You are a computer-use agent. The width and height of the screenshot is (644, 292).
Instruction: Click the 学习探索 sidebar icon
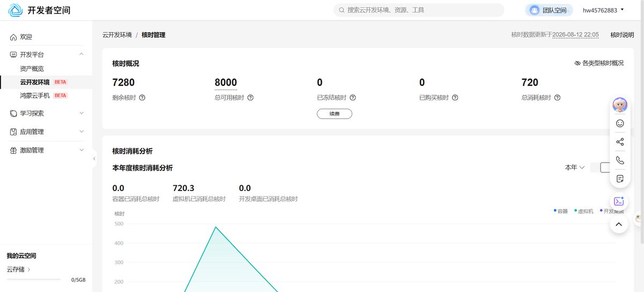click(x=13, y=114)
